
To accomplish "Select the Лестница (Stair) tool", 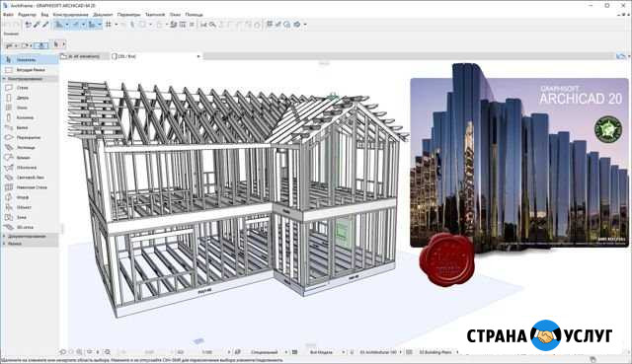I will (x=30, y=147).
